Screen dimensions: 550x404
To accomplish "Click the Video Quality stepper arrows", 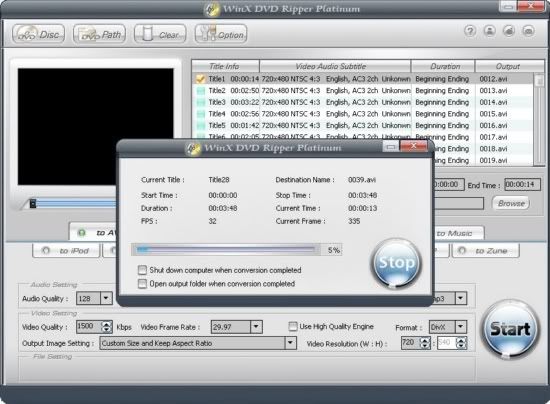I will tap(107, 327).
